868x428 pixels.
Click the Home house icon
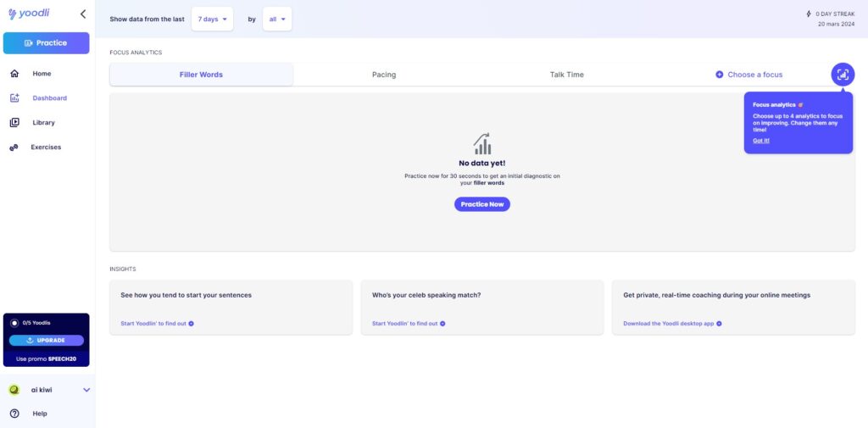click(x=14, y=74)
